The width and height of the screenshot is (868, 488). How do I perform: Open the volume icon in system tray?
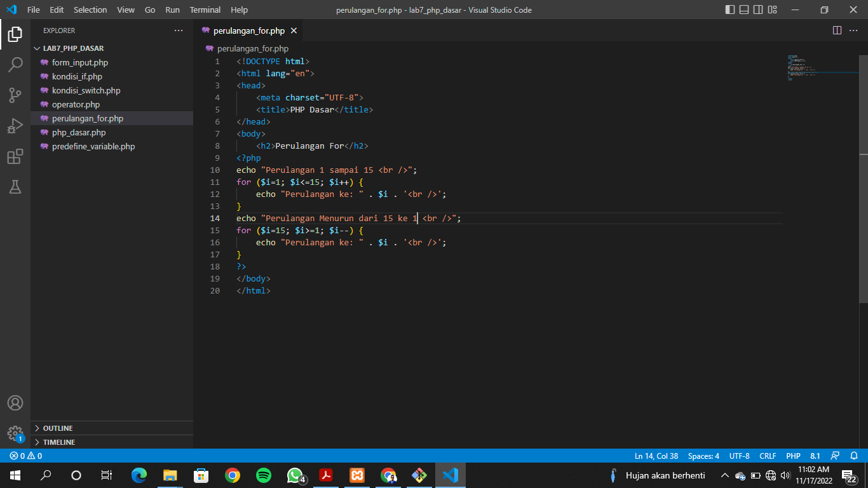coord(785,475)
